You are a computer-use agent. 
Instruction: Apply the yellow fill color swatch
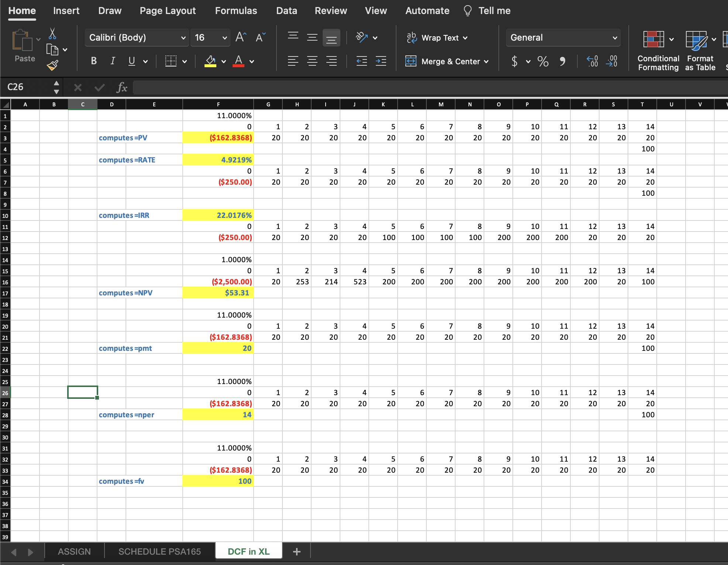point(210,61)
